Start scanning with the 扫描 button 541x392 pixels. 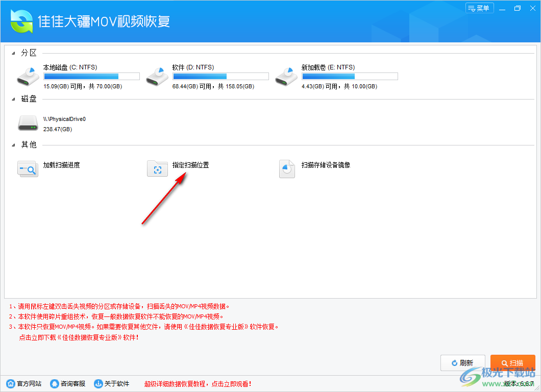(x=512, y=362)
